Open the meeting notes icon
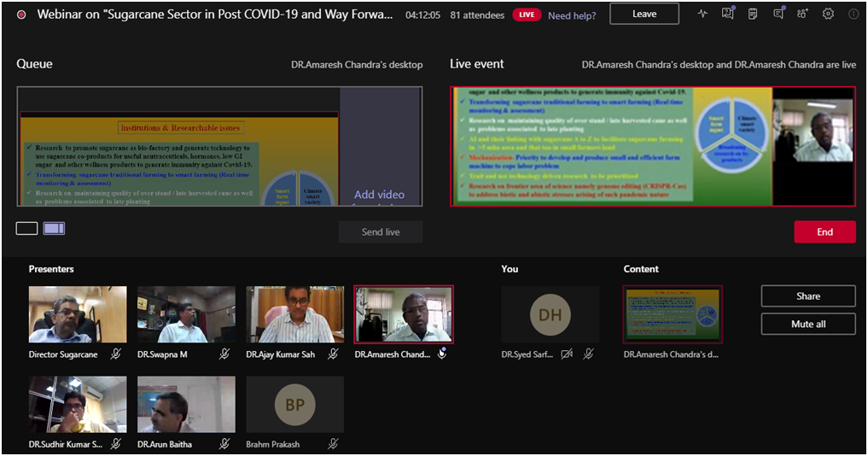The image size is (868, 456). (752, 14)
